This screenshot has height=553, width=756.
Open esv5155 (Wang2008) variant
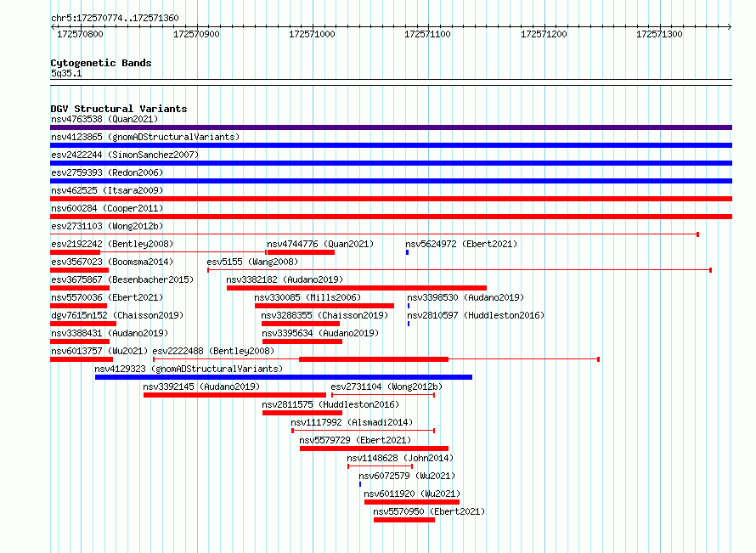(252, 262)
